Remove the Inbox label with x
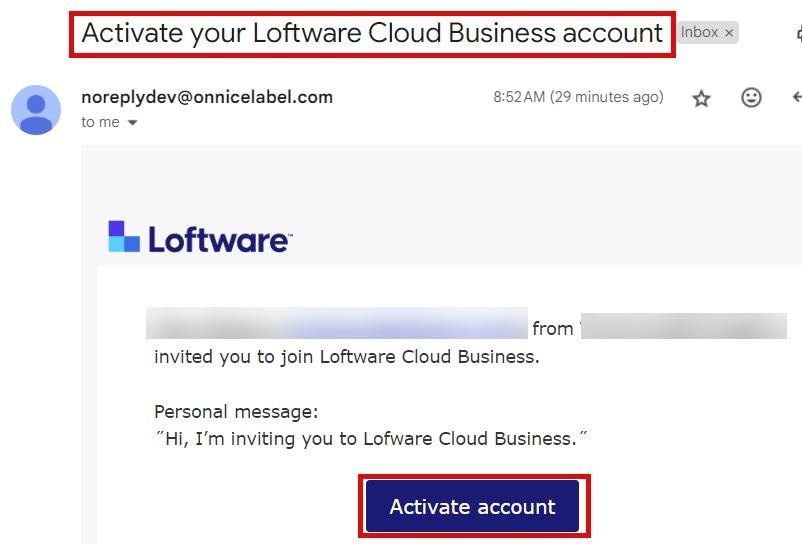 click(729, 33)
